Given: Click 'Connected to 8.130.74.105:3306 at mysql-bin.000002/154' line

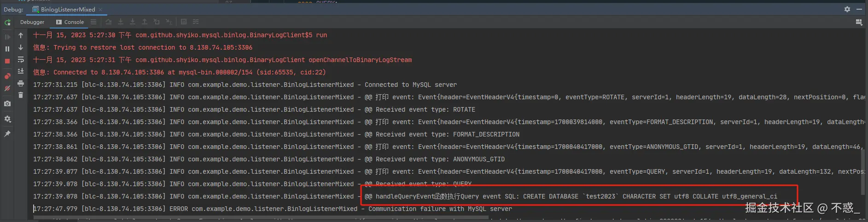Looking at the screenshot, I should [180, 72].
